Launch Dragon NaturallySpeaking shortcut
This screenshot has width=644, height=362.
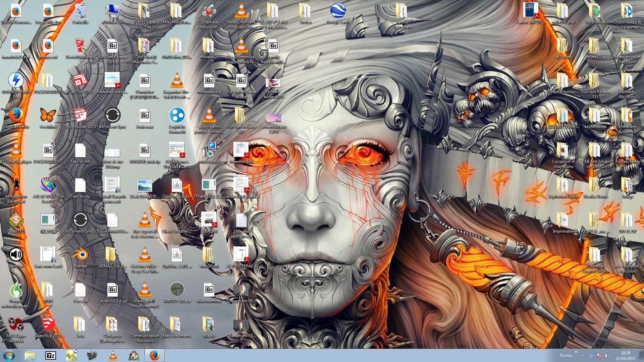16,295
